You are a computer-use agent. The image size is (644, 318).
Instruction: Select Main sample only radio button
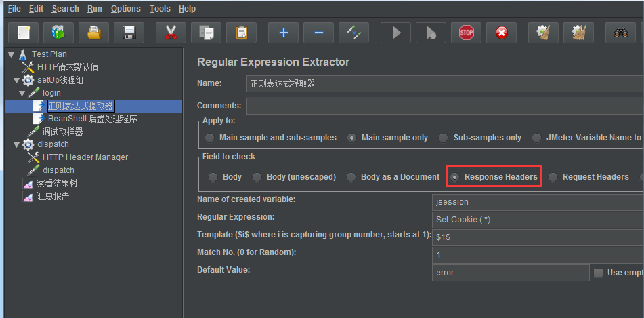pos(351,138)
